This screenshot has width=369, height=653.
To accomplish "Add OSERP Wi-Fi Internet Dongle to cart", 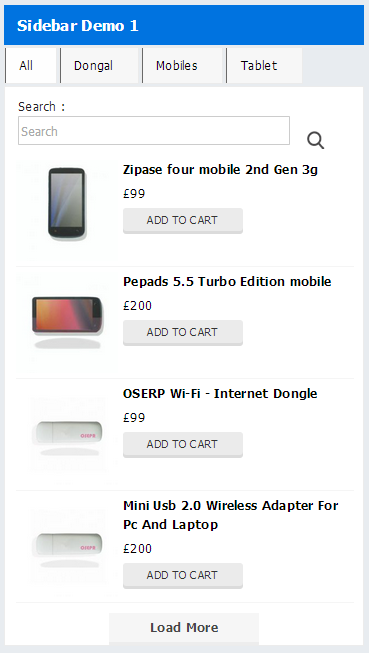I will point(183,445).
